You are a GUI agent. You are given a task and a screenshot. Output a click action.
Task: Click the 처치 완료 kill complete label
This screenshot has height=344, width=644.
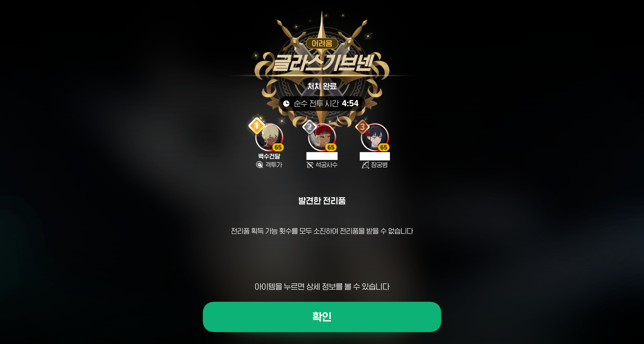coord(322,86)
